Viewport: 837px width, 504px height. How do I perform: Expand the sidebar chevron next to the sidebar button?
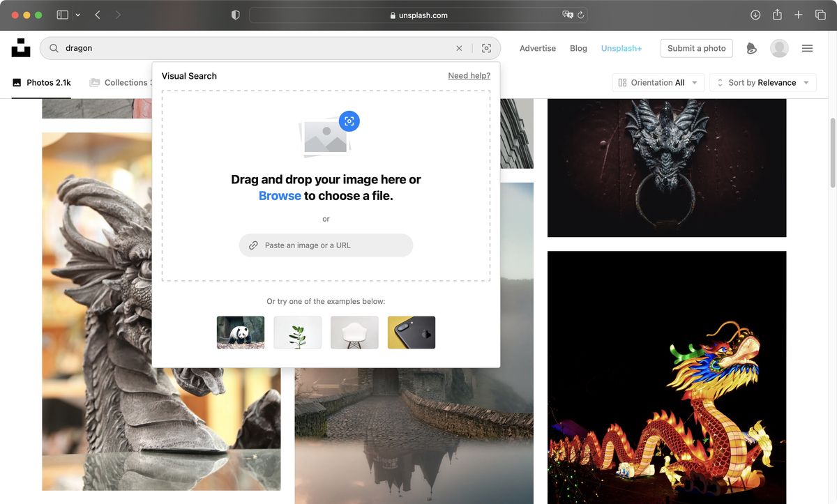(x=79, y=15)
